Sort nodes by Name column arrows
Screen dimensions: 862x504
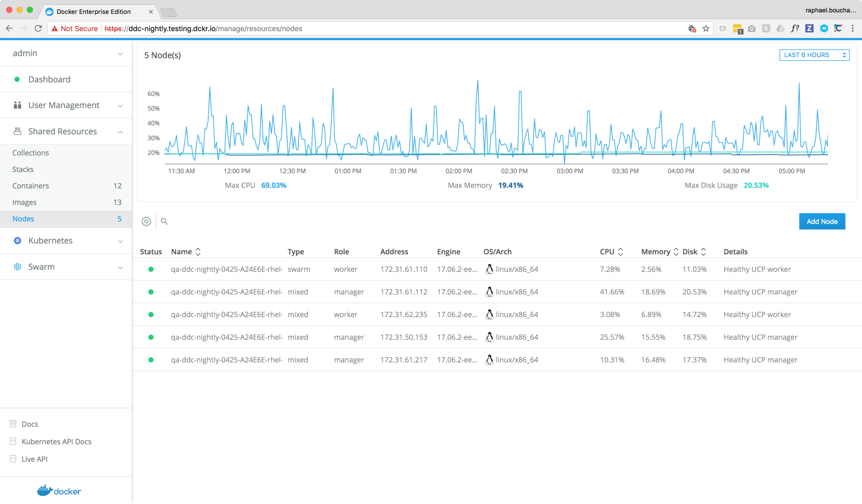[x=198, y=251]
